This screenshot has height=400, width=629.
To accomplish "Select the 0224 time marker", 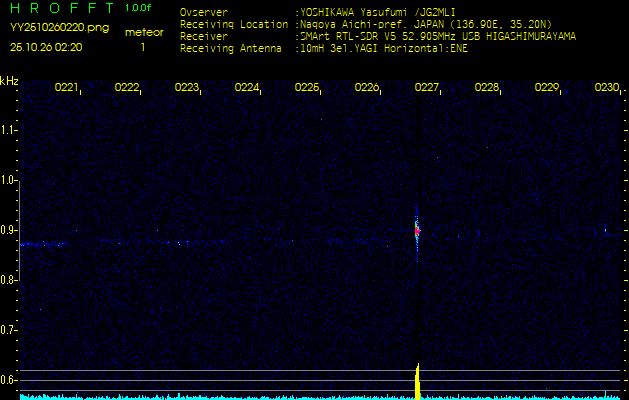I will [x=247, y=88].
